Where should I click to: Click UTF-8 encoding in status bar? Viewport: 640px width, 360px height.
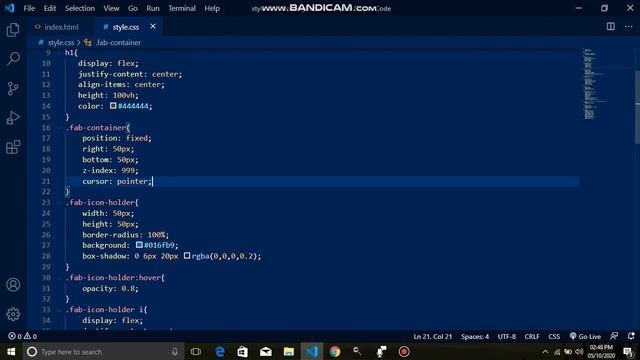(507, 336)
